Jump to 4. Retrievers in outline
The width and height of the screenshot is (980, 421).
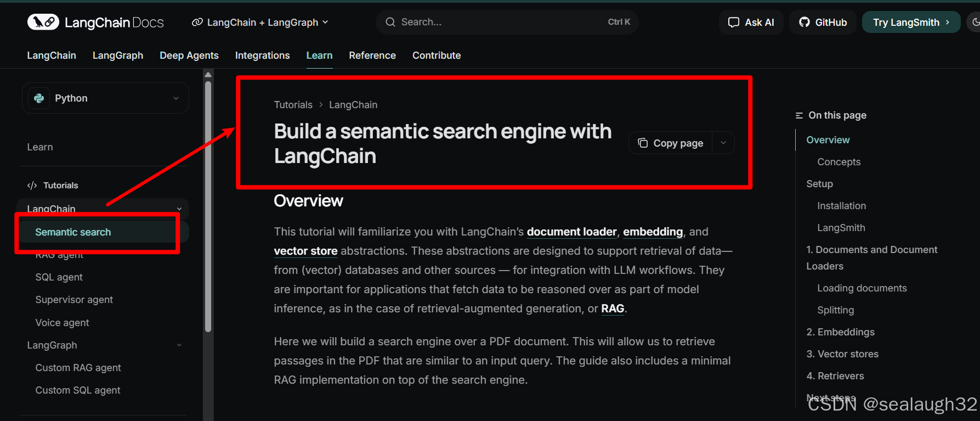[x=835, y=376]
